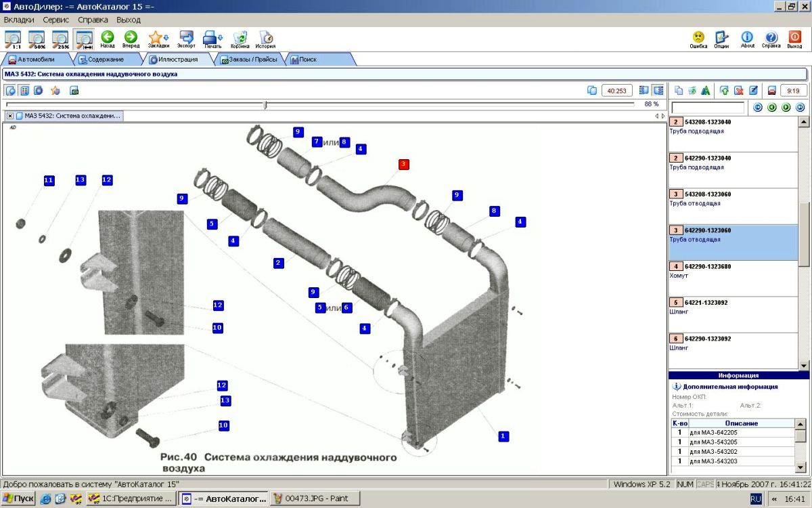Open Windows Пуск start button
Screen dimensions: 812x508
18,499
